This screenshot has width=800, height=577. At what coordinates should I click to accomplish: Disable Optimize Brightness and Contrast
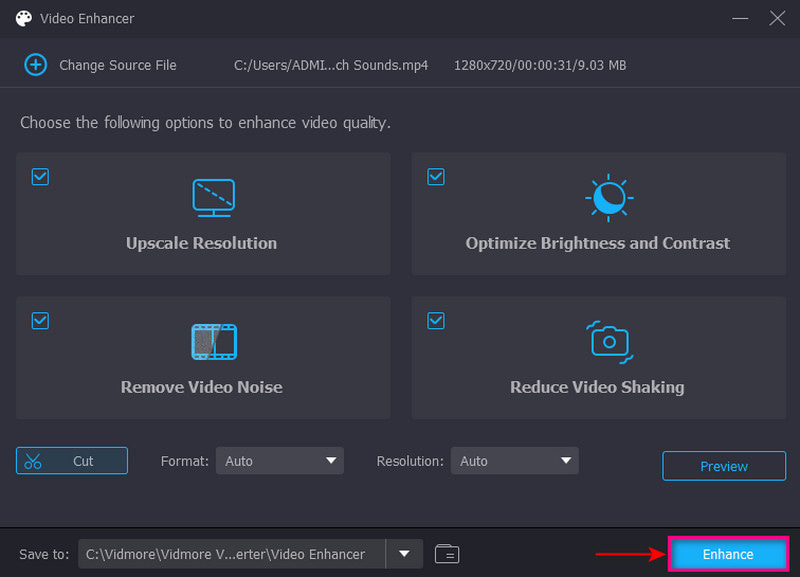(436, 176)
